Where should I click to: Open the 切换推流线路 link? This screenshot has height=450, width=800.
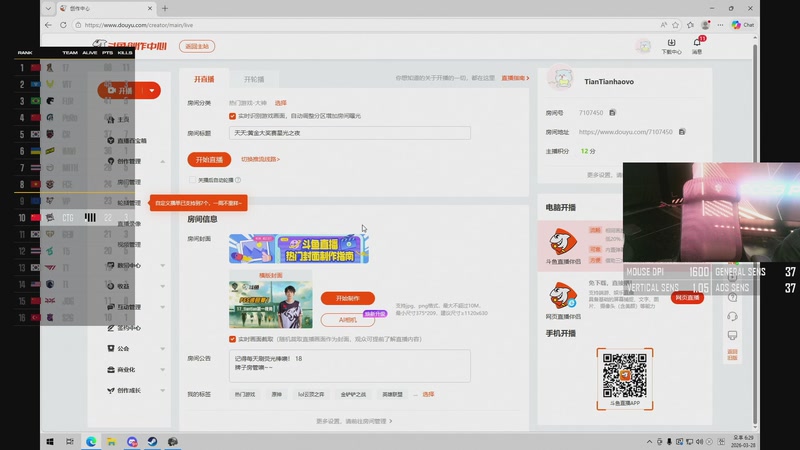260,159
